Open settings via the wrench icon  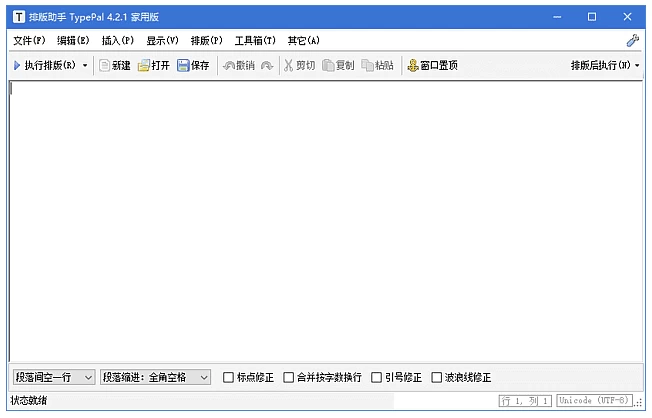(x=632, y=41)
